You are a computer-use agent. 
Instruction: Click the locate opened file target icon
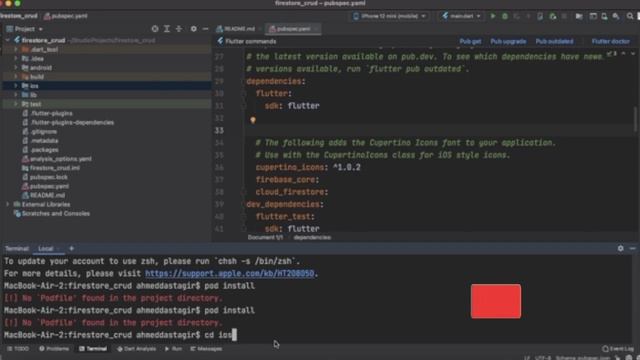[155, 29]
